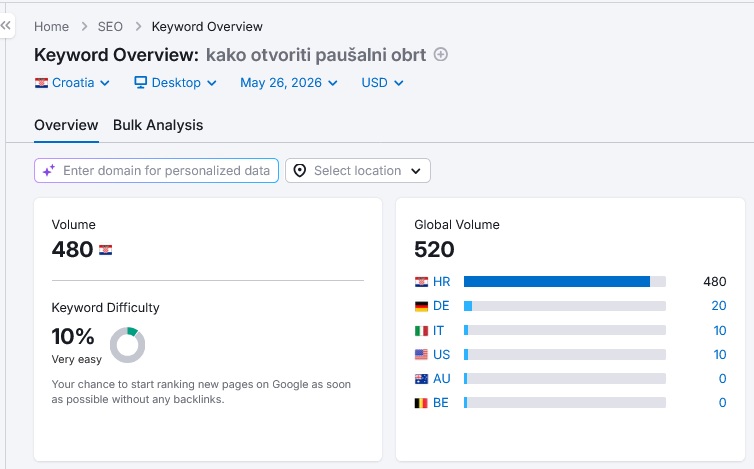Image resolution: width=754 pixels, height=469 pixels.
Task: Click BE volume value 0
Action: pyautogui.click(x=722, y=403)
